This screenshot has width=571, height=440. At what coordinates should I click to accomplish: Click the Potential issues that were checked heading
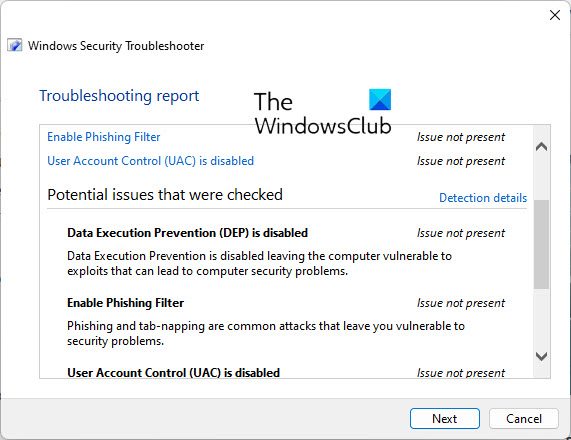pyautogui.click(x=165, y=195)
